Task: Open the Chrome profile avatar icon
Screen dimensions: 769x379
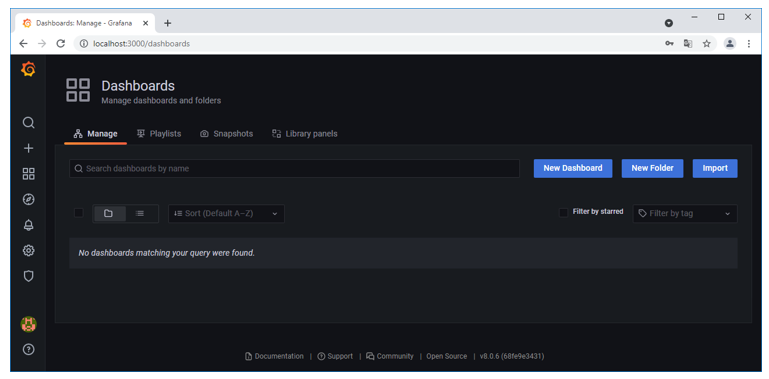Action: click(x=730, y=44)
